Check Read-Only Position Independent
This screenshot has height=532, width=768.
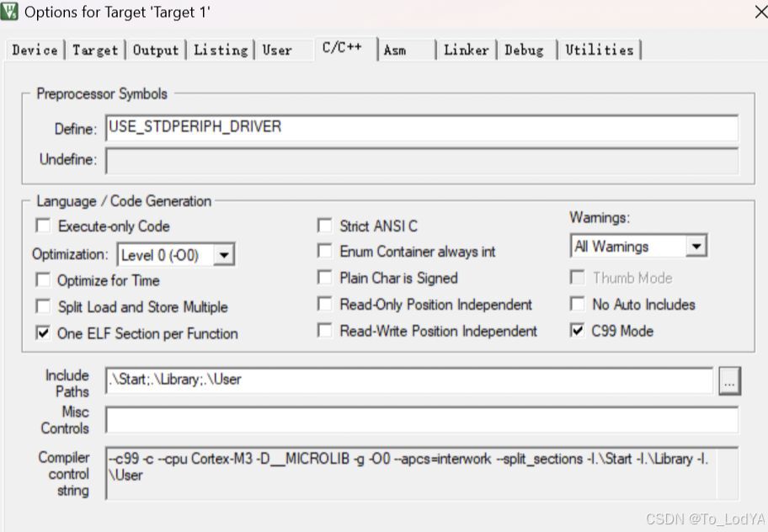[325, 304]
